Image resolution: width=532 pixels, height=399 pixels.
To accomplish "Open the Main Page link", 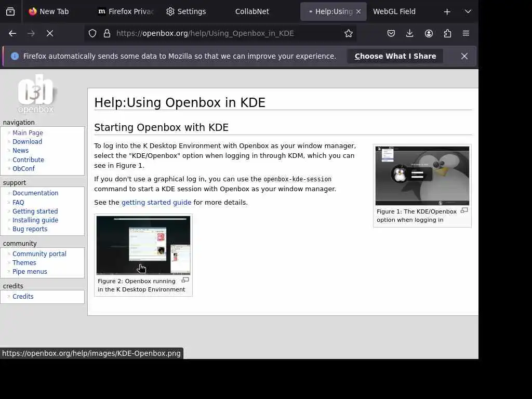I will [28, 132].
